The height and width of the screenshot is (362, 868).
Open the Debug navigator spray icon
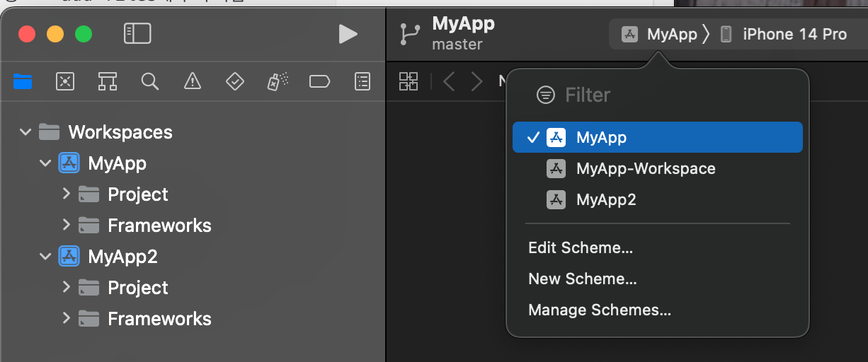(x=277, y=82)
